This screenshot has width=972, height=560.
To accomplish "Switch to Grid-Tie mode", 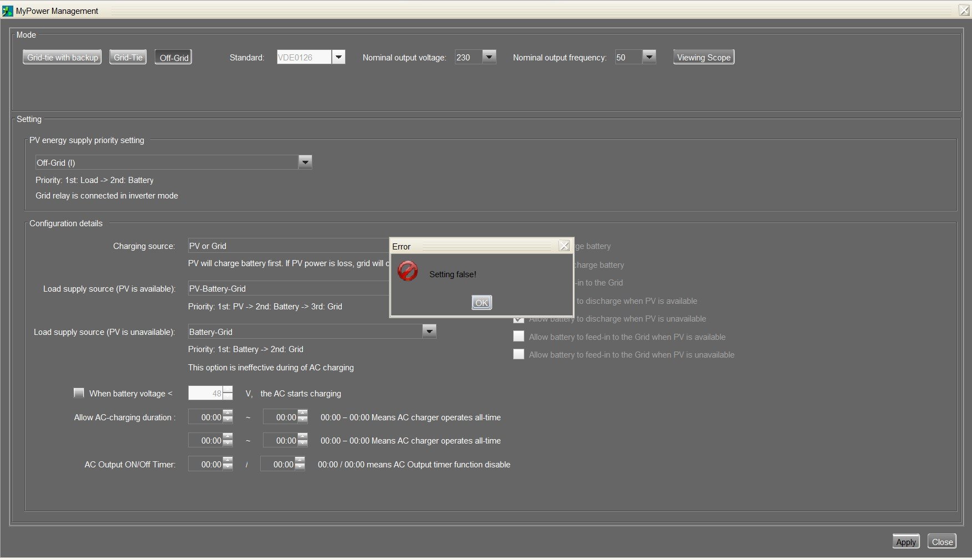I will pyautogui.click(x=128, y=57).
